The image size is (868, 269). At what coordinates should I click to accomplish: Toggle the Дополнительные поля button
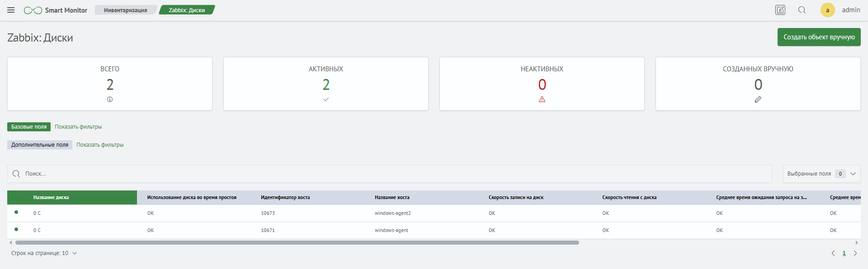coord(40,145)
